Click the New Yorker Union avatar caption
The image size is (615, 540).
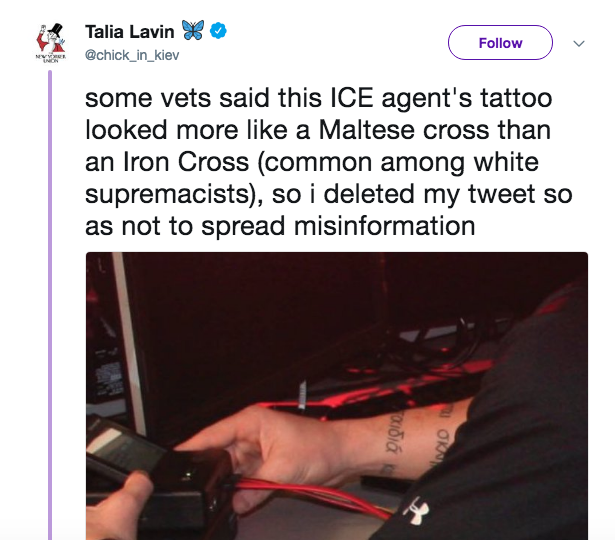click(51, 58)
